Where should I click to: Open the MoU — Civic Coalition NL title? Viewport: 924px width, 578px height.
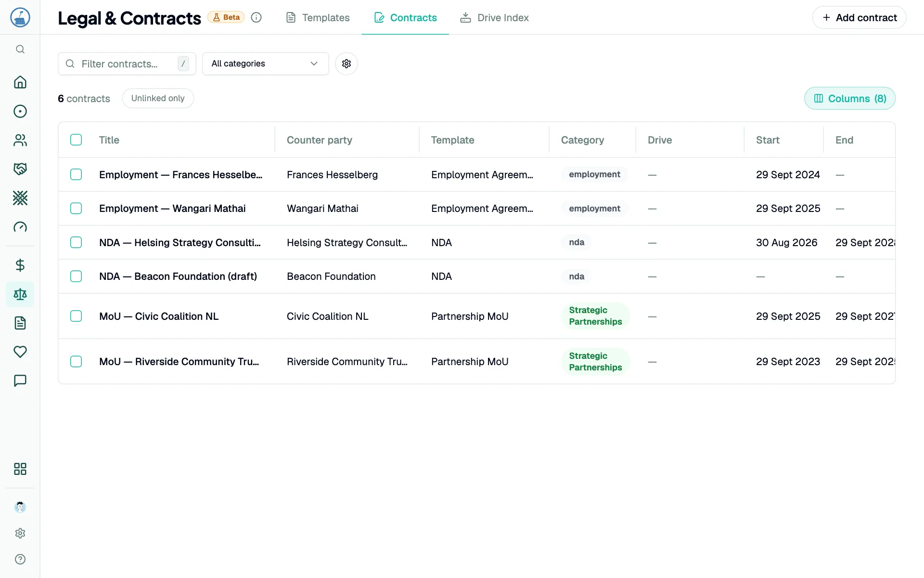tap(159, 316)
